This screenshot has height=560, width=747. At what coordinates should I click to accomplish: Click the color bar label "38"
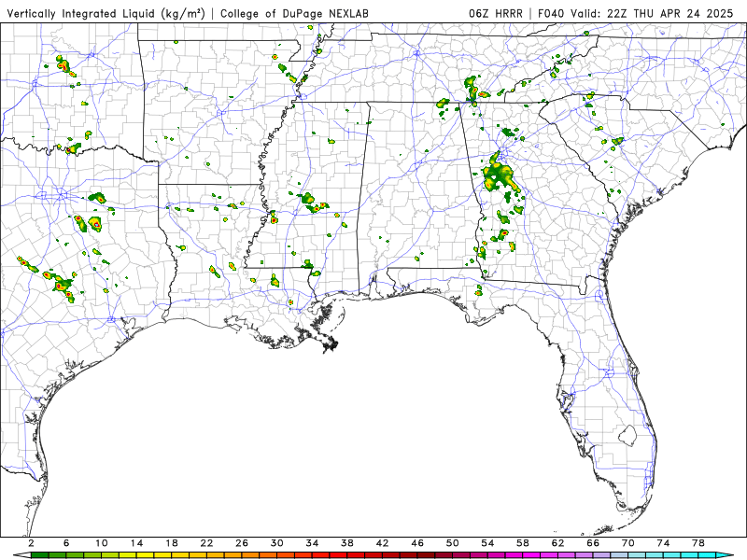(x=347, y=543)
